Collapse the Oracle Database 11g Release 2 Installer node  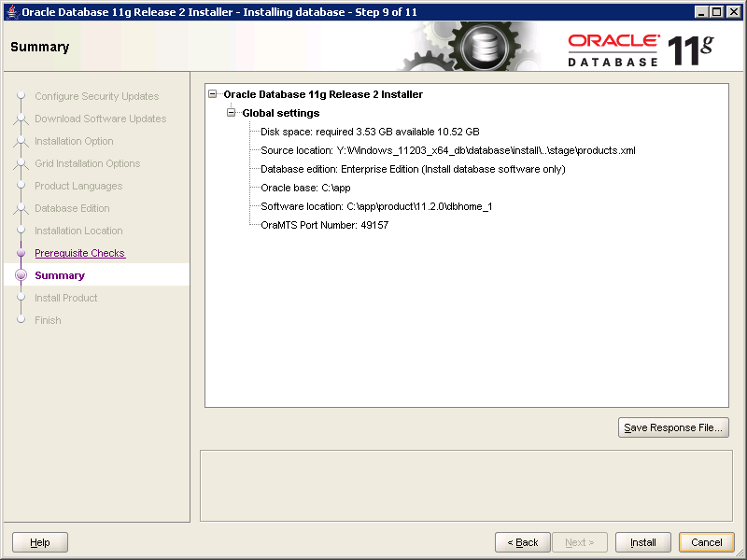[213, 94]
